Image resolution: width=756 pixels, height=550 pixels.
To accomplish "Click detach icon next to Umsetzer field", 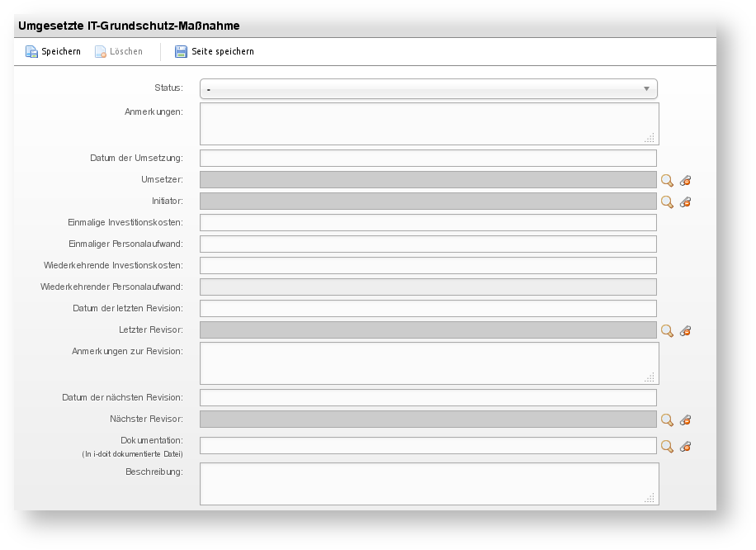I will [x=685, y=180].
